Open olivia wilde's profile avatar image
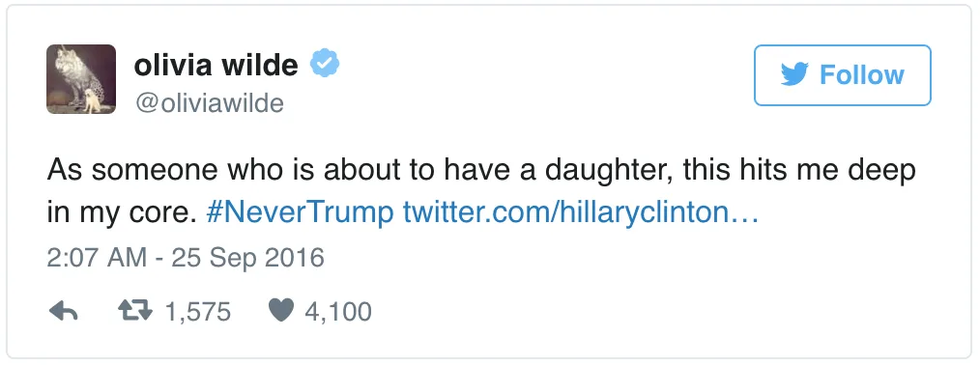980x365 pixels. pos(81,79)
